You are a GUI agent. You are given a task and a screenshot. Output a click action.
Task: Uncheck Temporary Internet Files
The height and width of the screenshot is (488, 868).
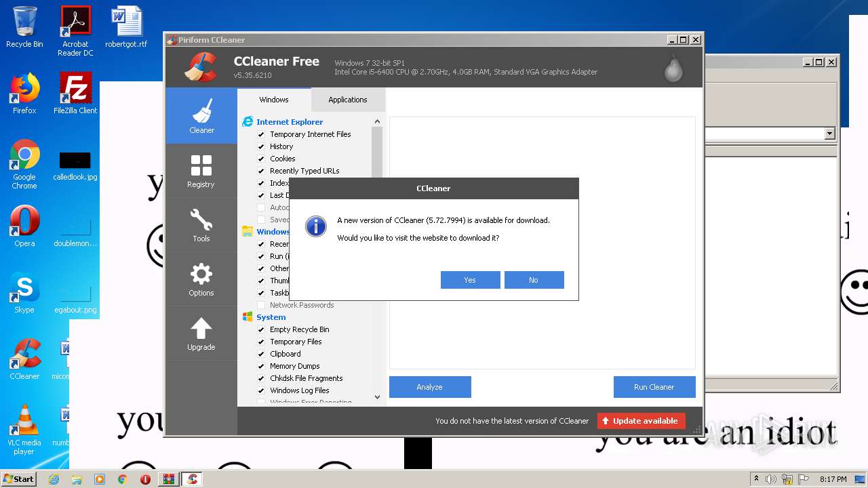click(261, 134)
